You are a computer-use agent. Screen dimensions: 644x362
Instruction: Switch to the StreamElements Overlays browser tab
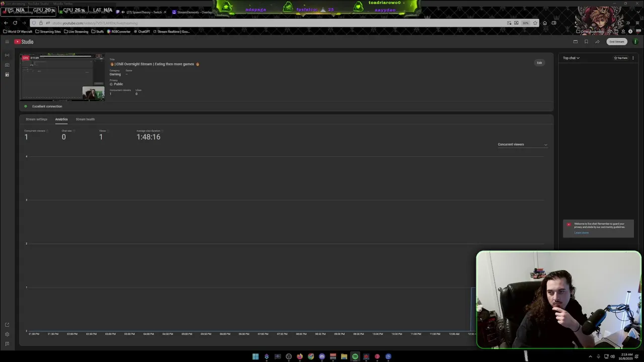191,12
